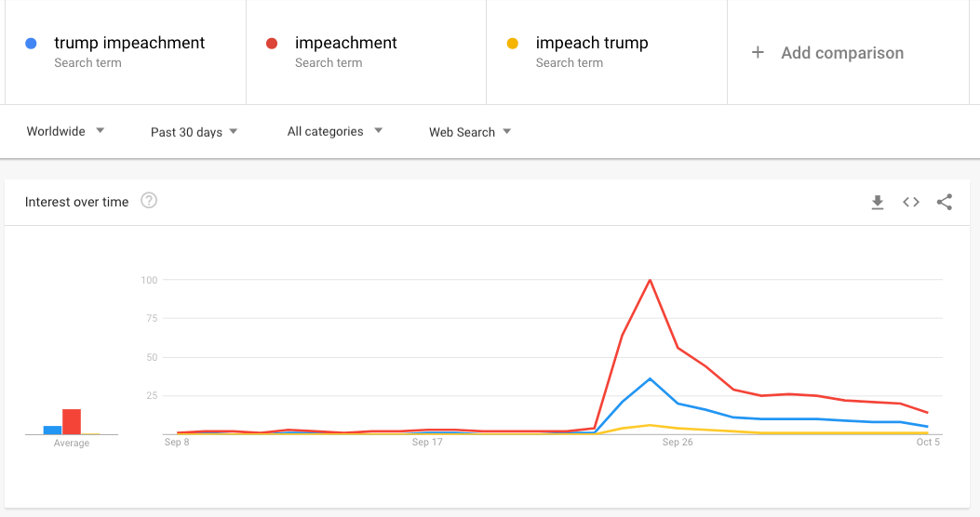
Task: Open the interest over time help icon
Action: point(149,201)
